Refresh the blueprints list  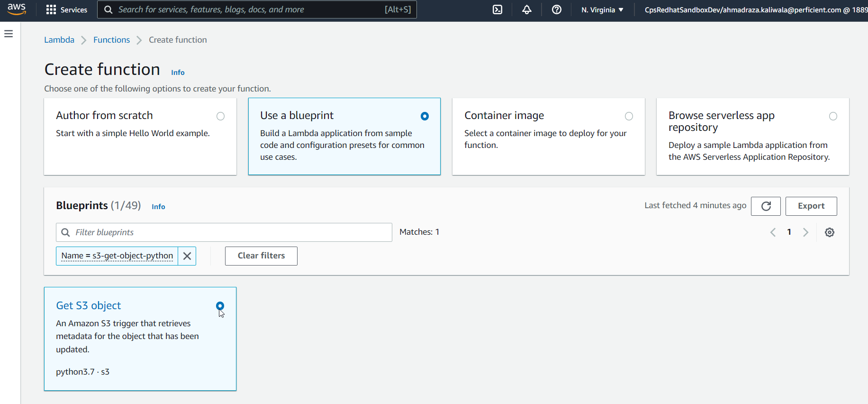[766, 206]
